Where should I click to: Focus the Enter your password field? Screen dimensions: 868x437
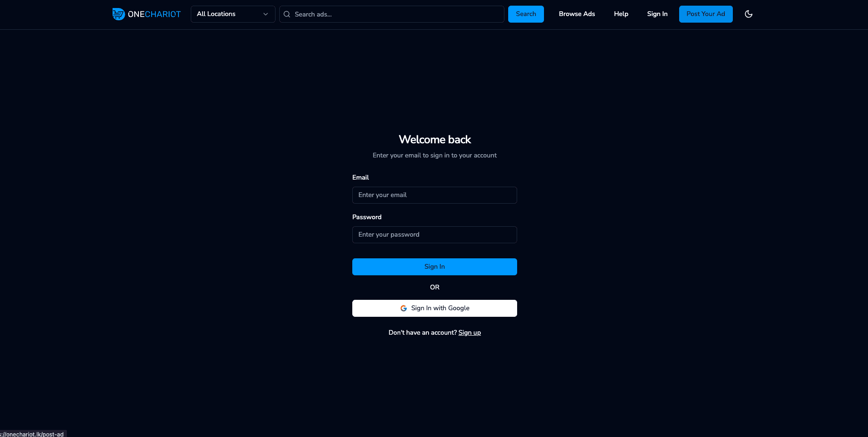click(x=434, y=235)
